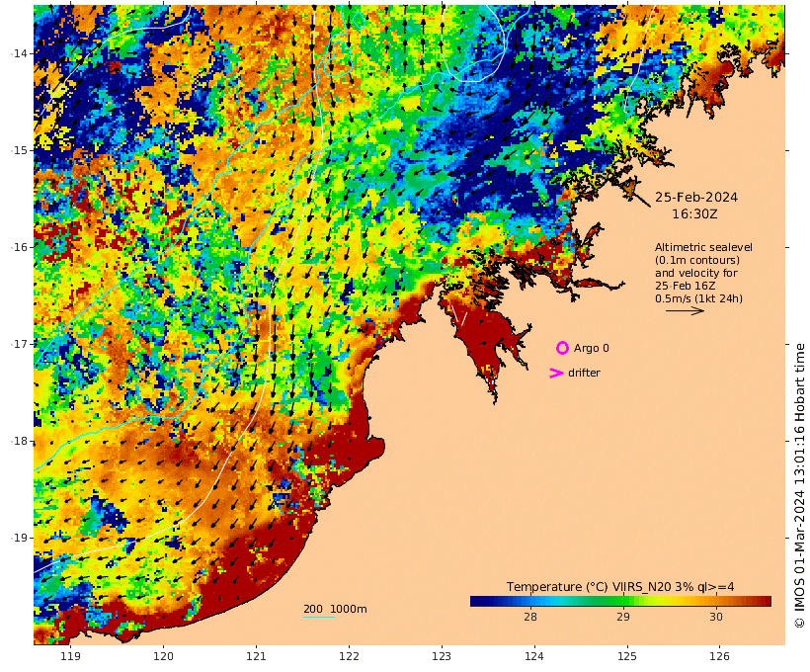Click the 'Argo 0' label
The width and height of the screenshot is (810, 672).
[x=592, y=349]
